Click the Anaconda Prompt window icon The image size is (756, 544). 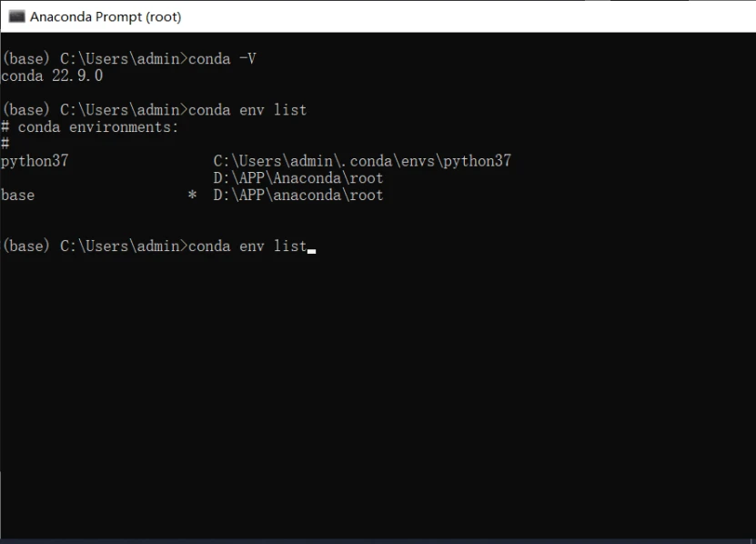coord(16,16)
